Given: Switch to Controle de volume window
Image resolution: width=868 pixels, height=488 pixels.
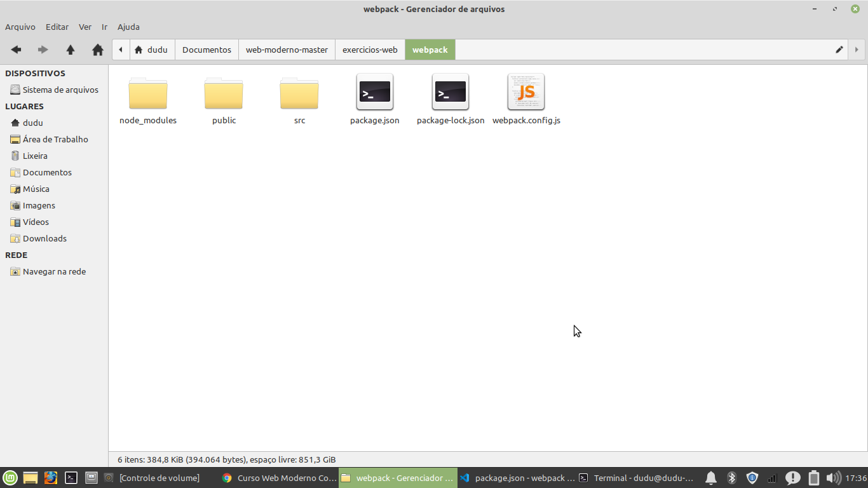Looking at the screenshot, I should pyautogui.click(x=159, y=478).
